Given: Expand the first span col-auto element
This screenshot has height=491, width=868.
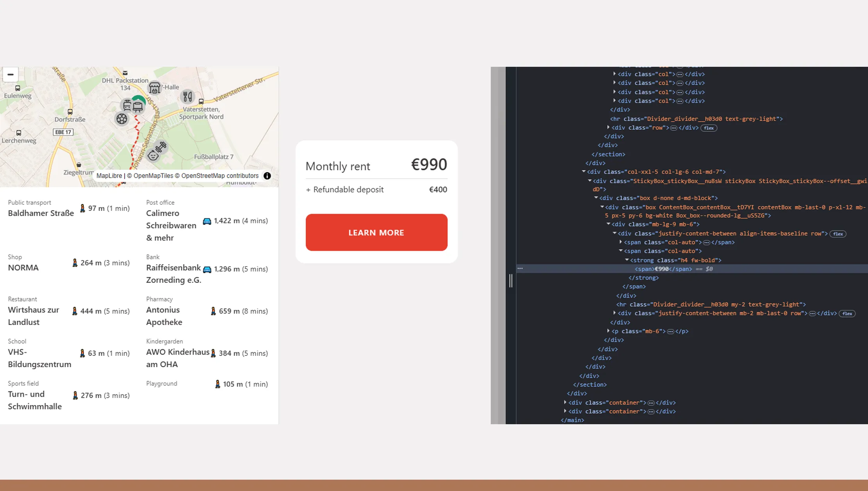Looking at the screenshot, I should [x=620, y=242].
